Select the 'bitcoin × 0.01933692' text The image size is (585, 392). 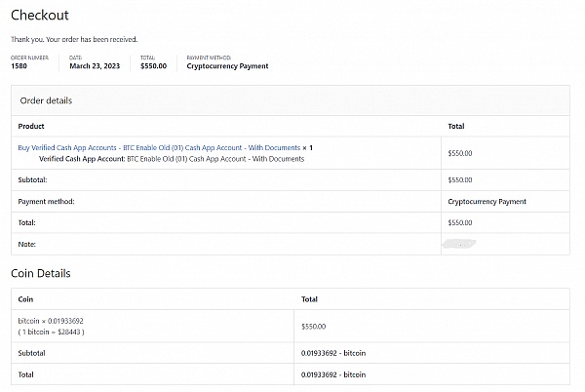[x=51, y=321]
